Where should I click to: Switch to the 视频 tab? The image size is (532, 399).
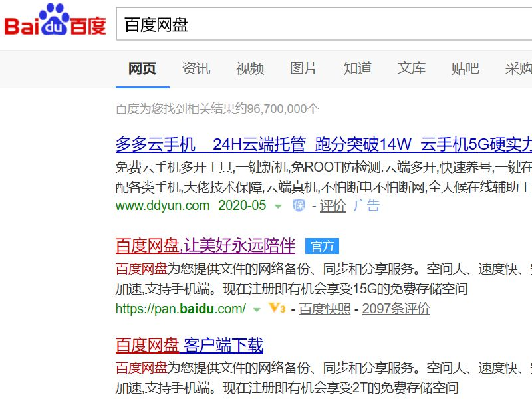(x=249, y=68)
